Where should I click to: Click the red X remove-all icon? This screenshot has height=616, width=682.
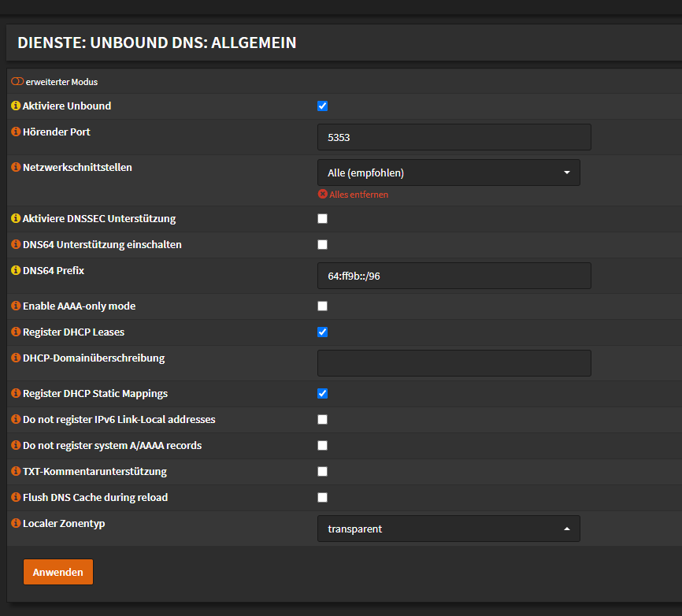pos(323,194)
